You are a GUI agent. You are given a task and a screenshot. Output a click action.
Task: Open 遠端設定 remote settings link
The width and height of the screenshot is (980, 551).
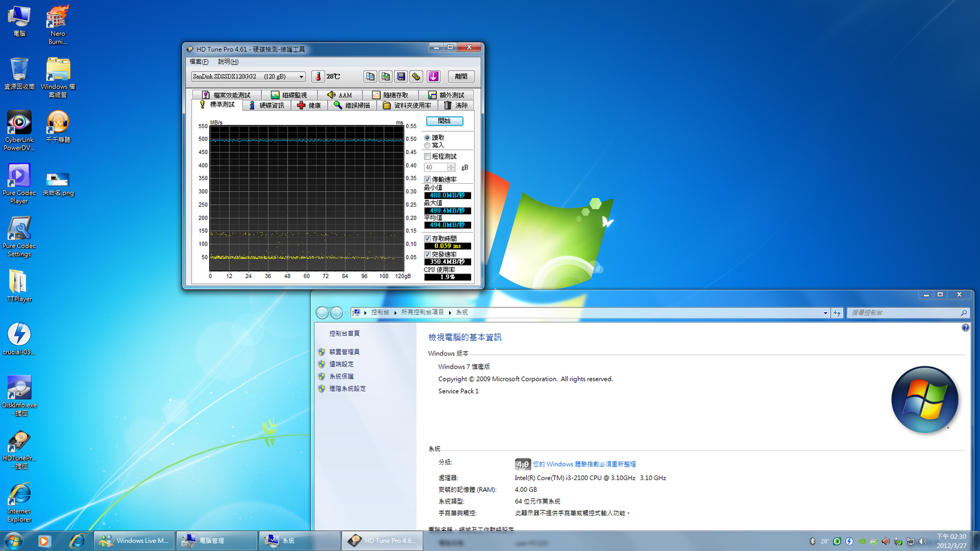pos(341,364)
